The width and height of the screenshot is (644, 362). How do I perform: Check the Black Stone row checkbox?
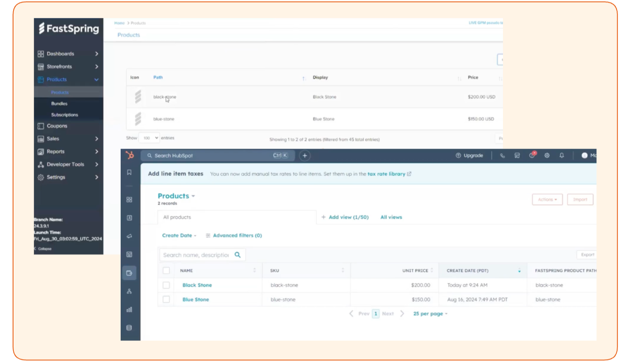coord(166,285)
